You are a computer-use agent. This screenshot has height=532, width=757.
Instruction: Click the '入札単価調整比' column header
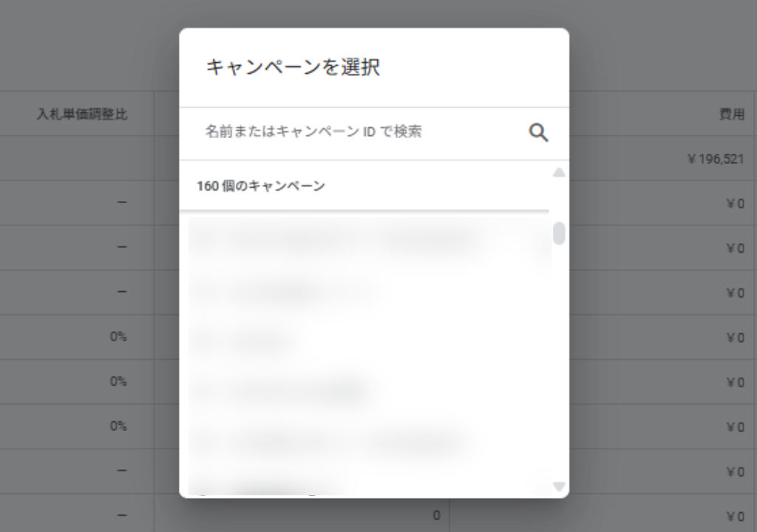pyautogui.click(x=82, y=114)
